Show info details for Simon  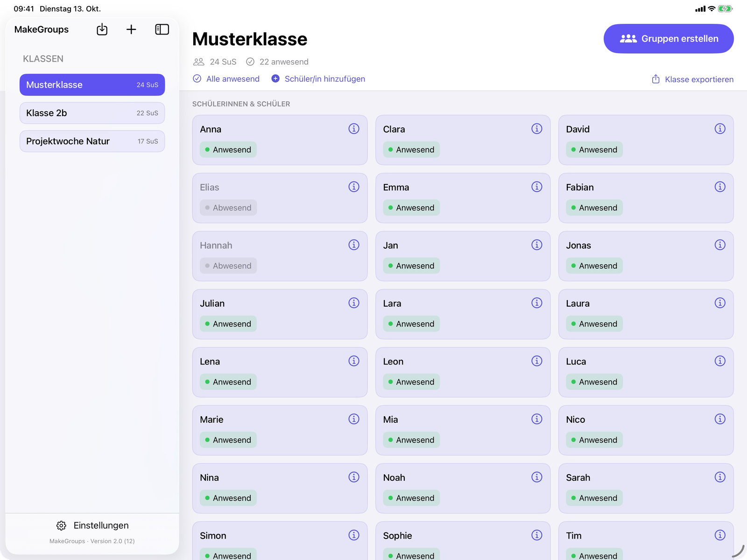click(x=354, y=535)
